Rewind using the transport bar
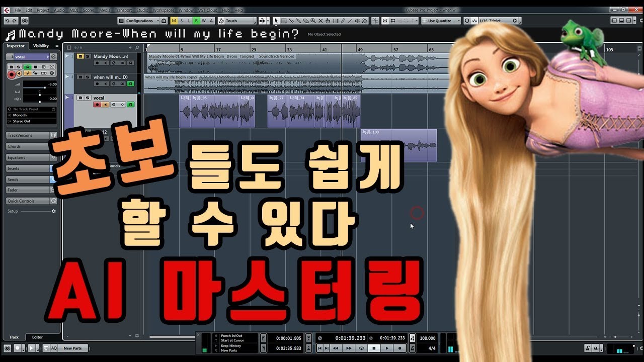 [336, 348]
